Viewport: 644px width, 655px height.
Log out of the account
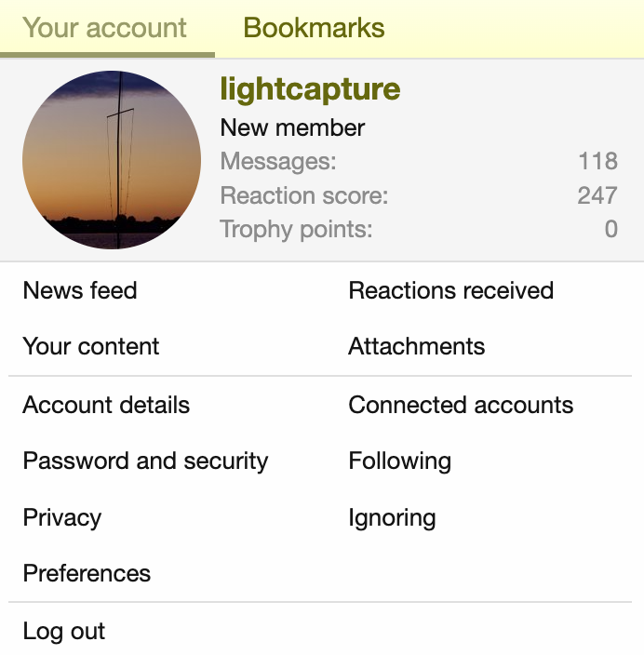click(x=64, y=631)
